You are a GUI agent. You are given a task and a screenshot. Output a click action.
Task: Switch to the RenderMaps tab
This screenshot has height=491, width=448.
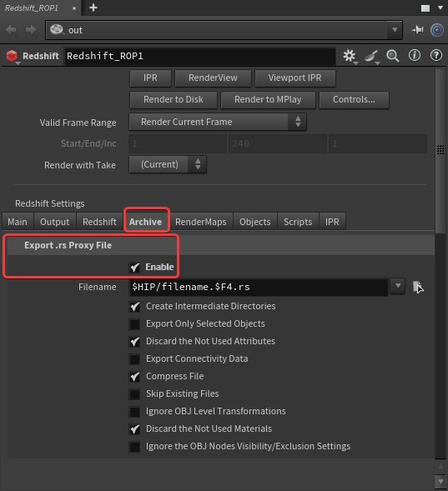[x=201, y=222]
